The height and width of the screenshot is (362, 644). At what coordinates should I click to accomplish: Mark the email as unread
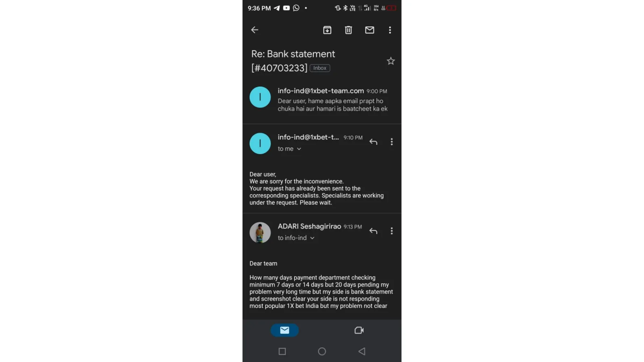click(369, 30)
